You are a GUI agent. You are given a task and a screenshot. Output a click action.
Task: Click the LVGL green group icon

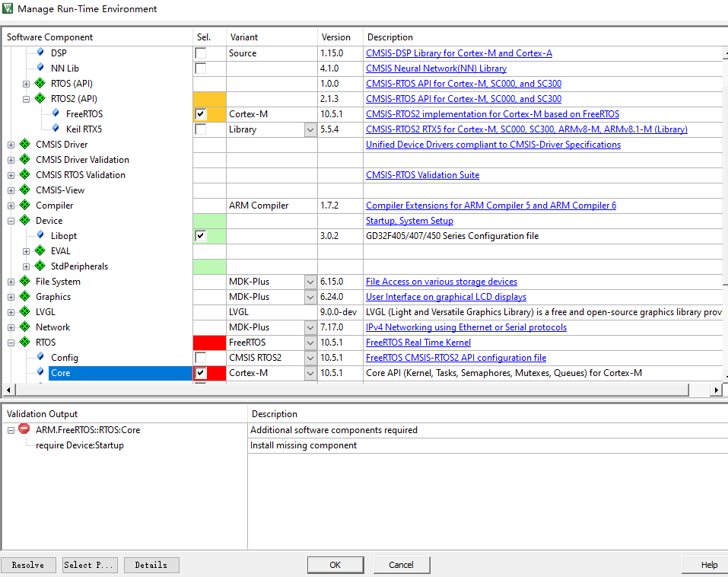point(25,312)
